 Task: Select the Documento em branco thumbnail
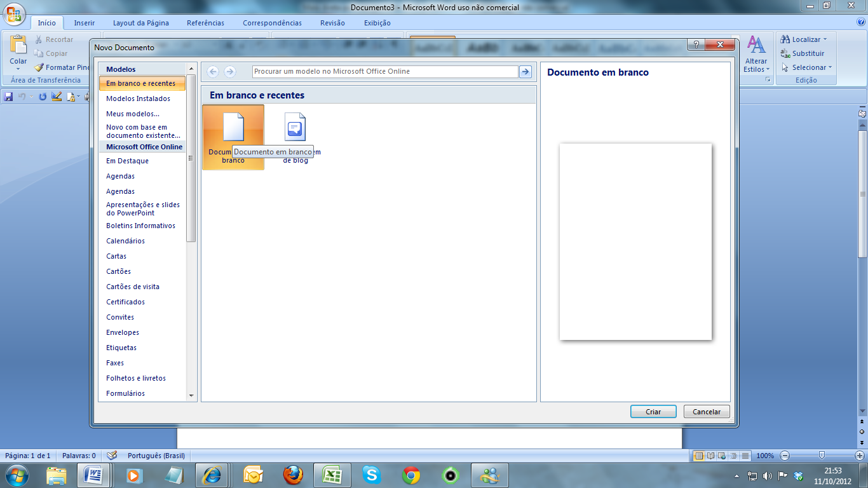coord(233,137)
